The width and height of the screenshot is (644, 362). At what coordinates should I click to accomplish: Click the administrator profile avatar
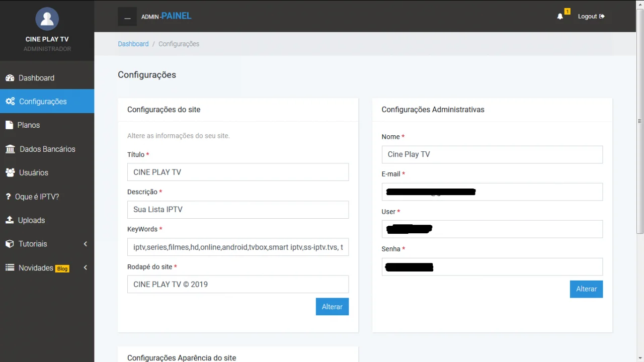[47, 19]
